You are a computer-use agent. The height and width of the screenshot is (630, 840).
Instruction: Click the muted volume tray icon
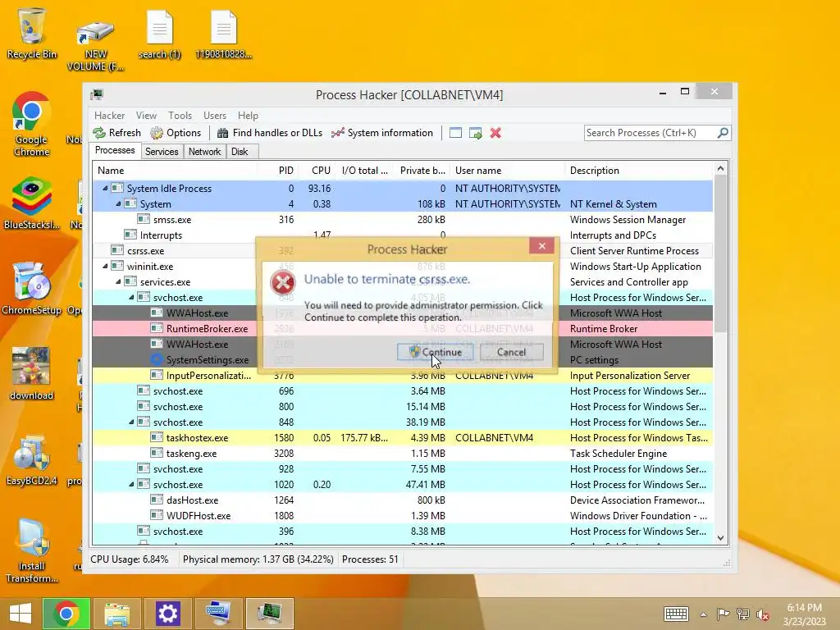point(763,614)
